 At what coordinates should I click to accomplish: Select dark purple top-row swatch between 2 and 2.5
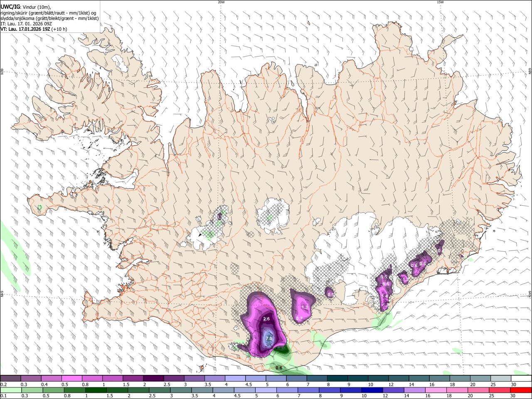tap(153, 378)
